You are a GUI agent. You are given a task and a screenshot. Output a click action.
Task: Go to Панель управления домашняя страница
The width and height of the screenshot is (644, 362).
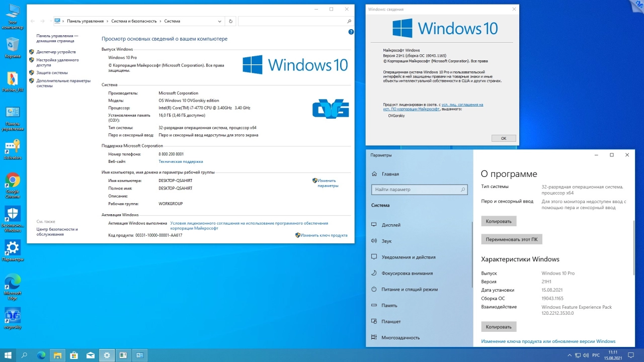pyautogui.click(x=57, y=39)
